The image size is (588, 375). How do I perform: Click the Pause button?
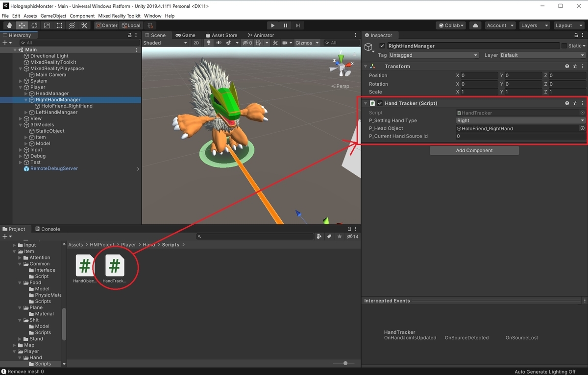pos(286,25)
